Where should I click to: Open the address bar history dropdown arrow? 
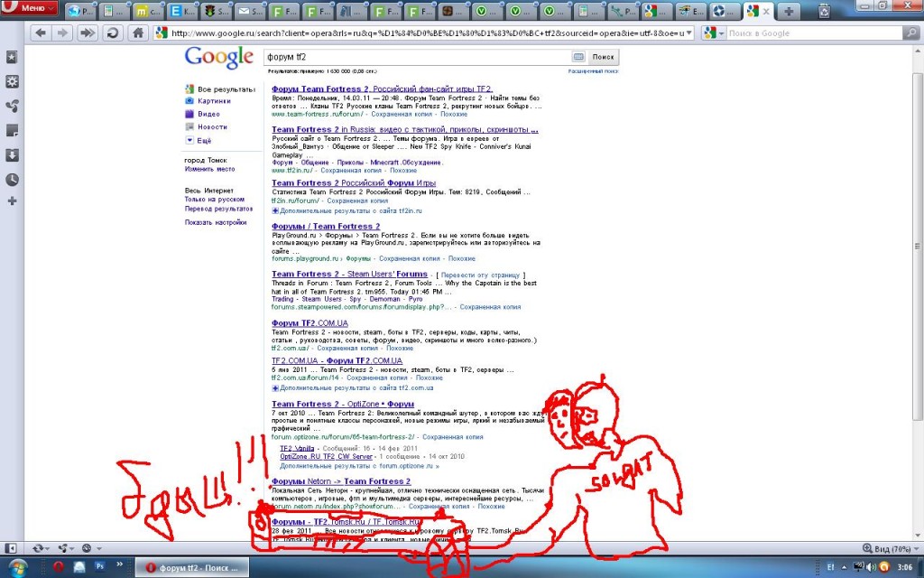point(688,33)
